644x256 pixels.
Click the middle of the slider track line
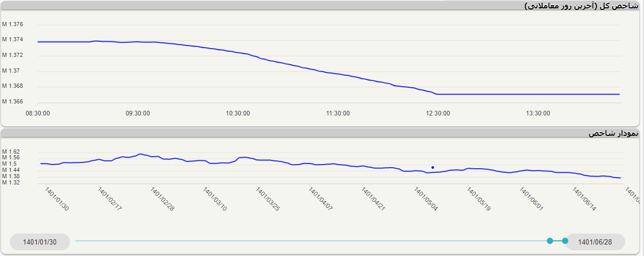tap(312, 241)
